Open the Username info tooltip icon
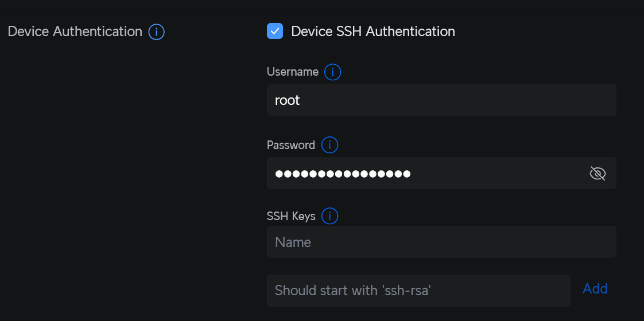644x321 pixels. [332, 72]
